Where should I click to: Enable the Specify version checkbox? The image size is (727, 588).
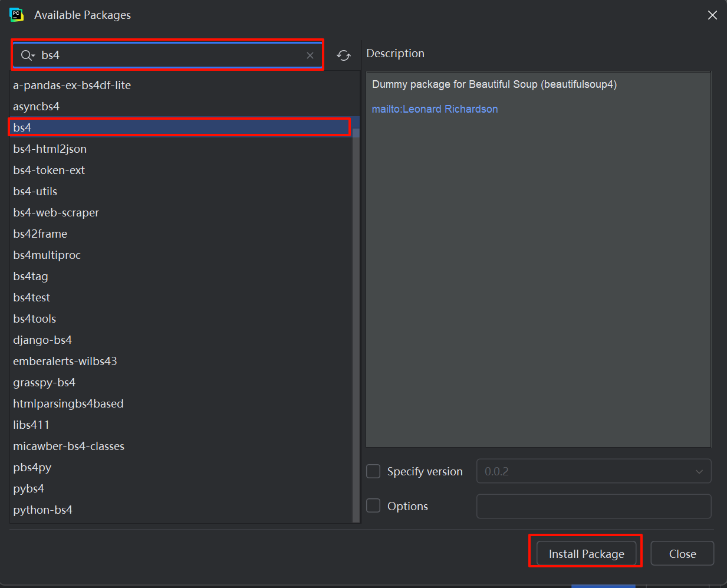(x=373, y=471)
